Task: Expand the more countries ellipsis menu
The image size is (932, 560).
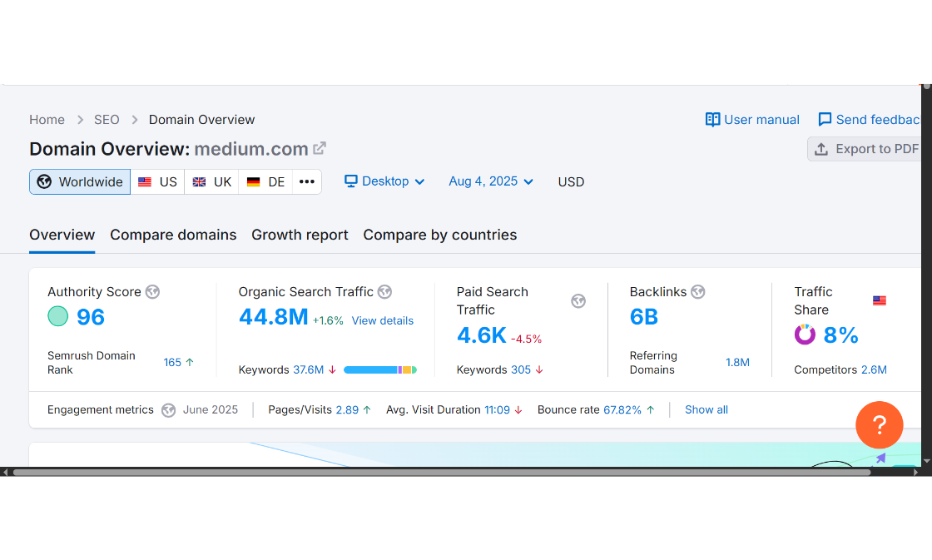Action: pyautogui.click(x=306, y=181)
